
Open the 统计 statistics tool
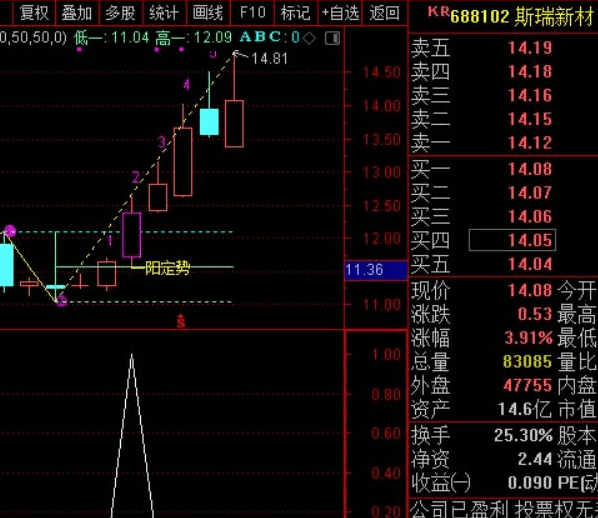(164, 13)
